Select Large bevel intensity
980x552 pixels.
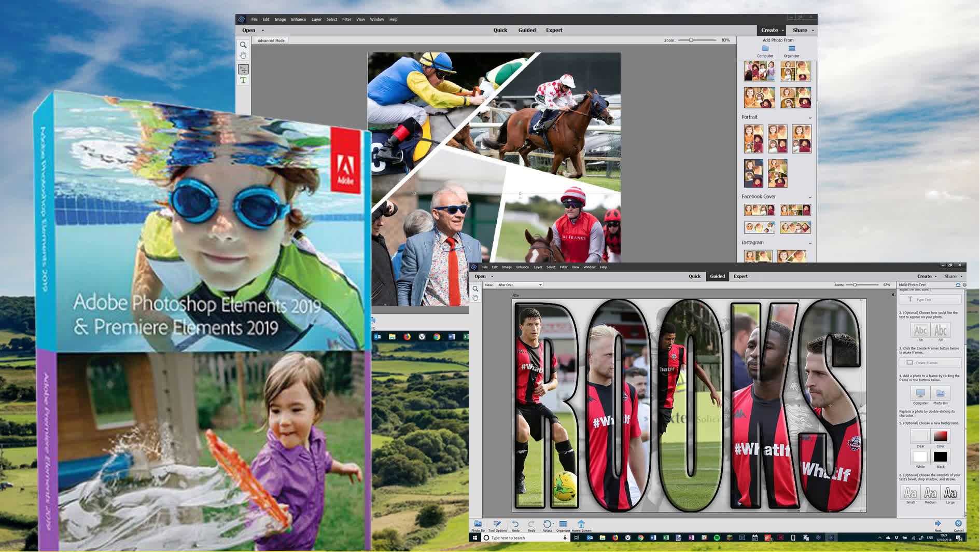click(x=949, y=493)
